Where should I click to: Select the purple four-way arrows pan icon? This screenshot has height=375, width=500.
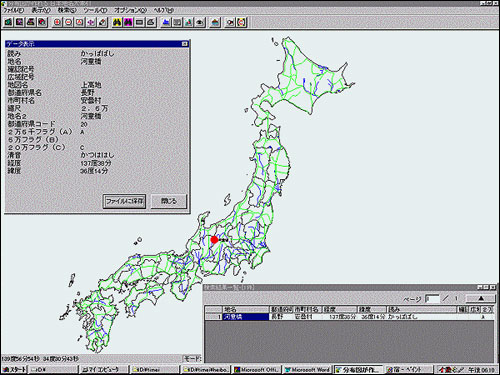point(91,22)
